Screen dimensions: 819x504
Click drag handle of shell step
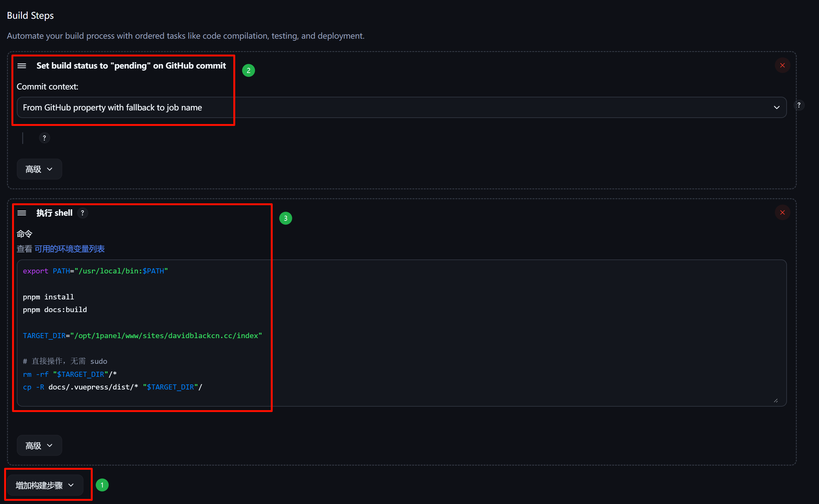[x=22, y=213]
